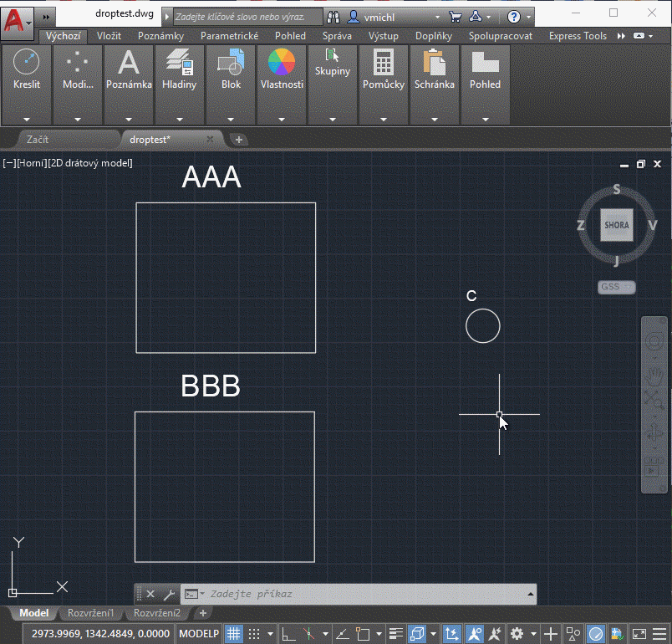Open object snap settings dropdown arrow

click(x=379, y=634)
